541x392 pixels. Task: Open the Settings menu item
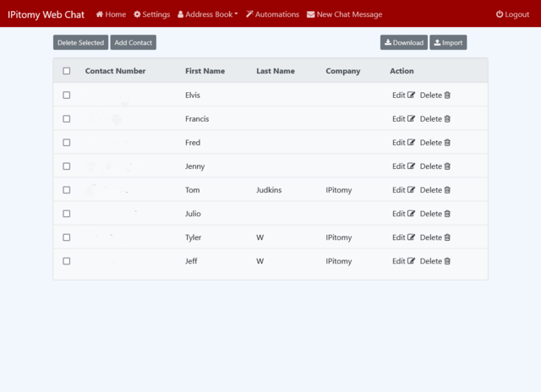pyautogui.click(x=152, y=14)
